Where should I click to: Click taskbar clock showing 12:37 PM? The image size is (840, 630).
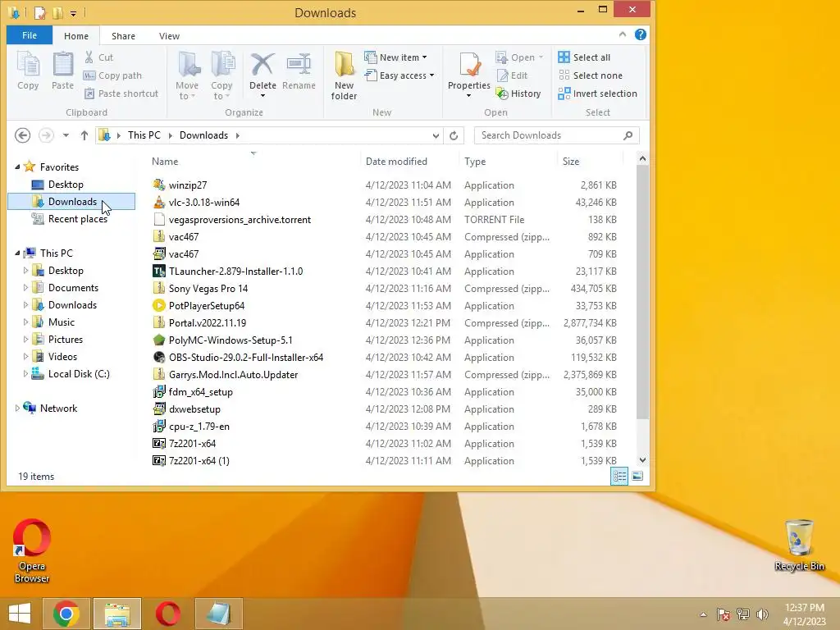click(x=804, y=614)
